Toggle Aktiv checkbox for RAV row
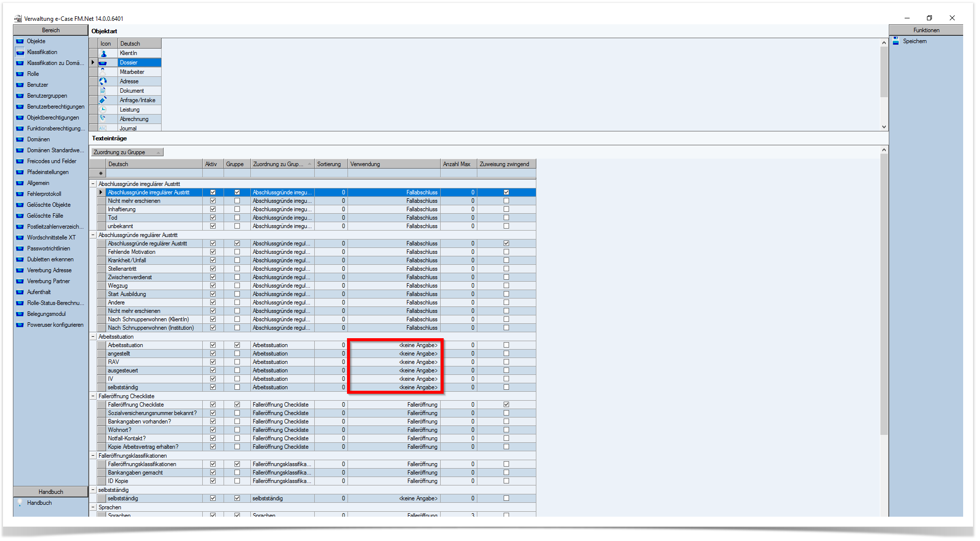The width and height of the screenshot is (980, 541). 213,362
